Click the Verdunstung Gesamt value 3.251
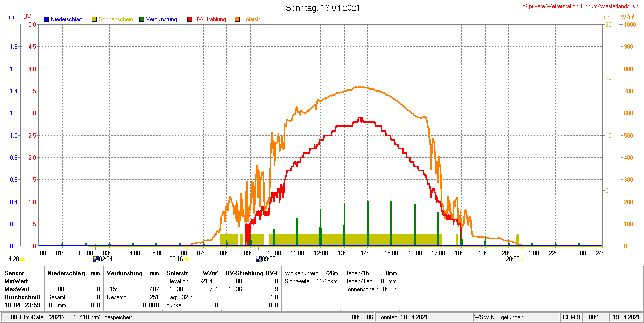644x323 pixels. [151, 297]
